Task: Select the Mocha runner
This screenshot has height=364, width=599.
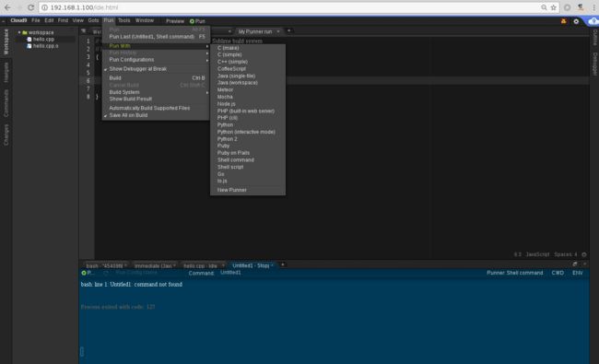Action: [x=248, y=97]
